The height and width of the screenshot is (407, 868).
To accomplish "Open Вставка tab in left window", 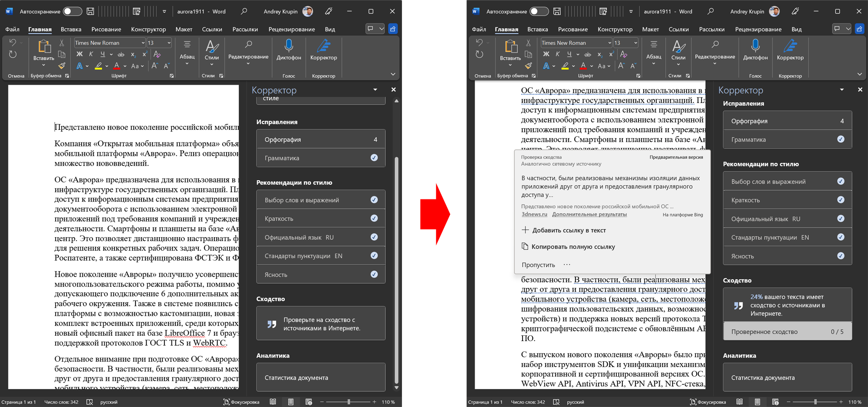I will point(71,29).
